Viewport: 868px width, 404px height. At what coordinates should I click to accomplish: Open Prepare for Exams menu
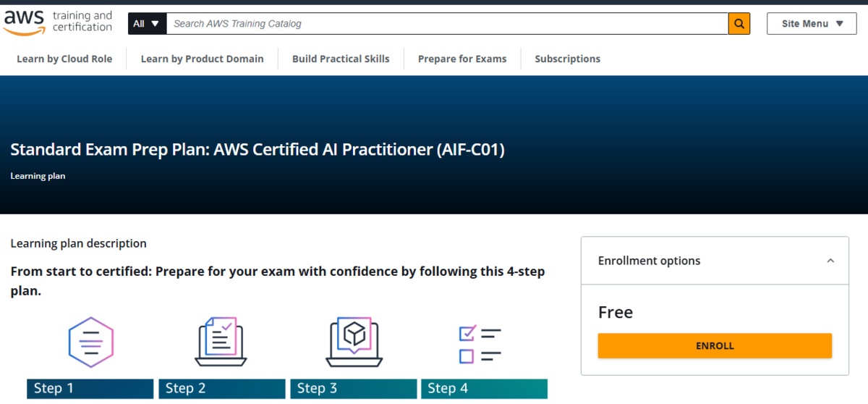click(462, 59)
